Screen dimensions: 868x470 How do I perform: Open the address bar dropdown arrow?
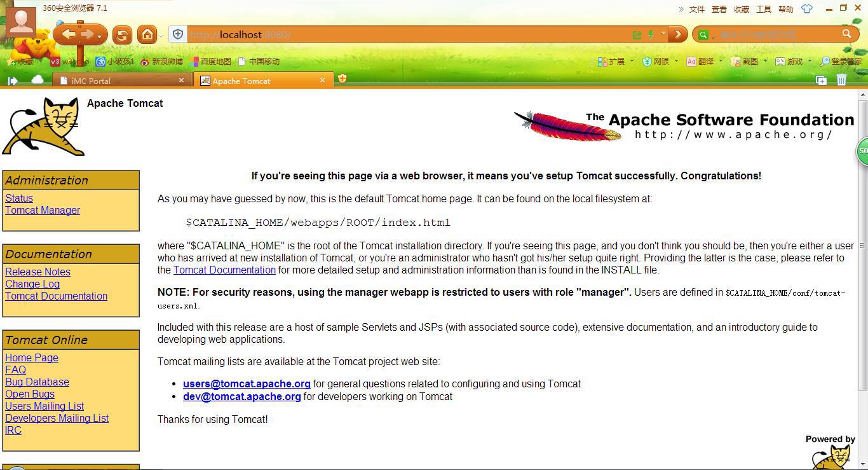[663, 34]
